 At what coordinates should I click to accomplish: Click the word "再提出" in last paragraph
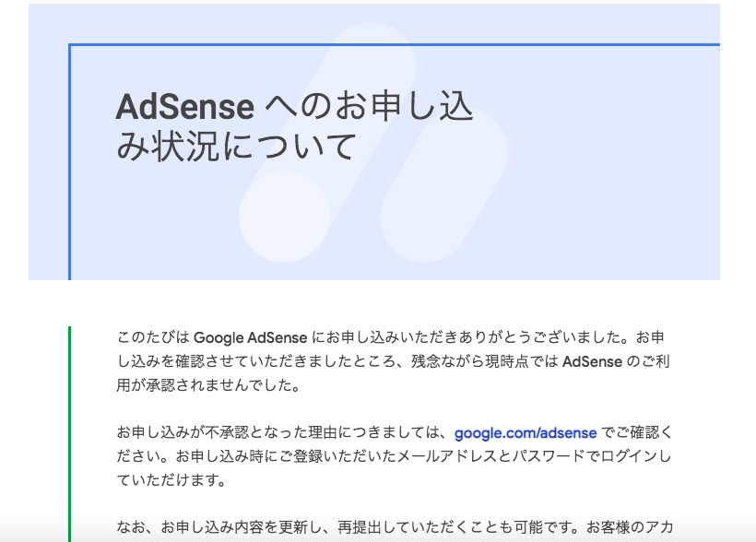pyautogui.click(x=360, y=527)
